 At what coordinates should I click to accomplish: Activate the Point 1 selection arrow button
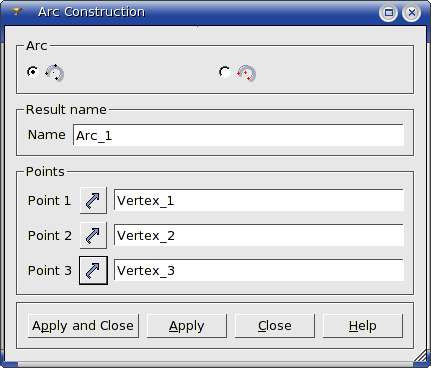(x=93, y=200)
